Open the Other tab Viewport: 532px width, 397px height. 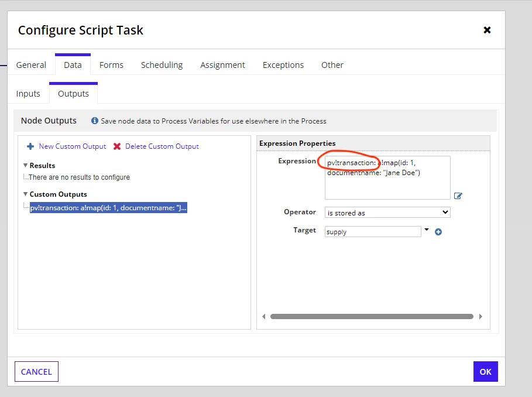332,65
